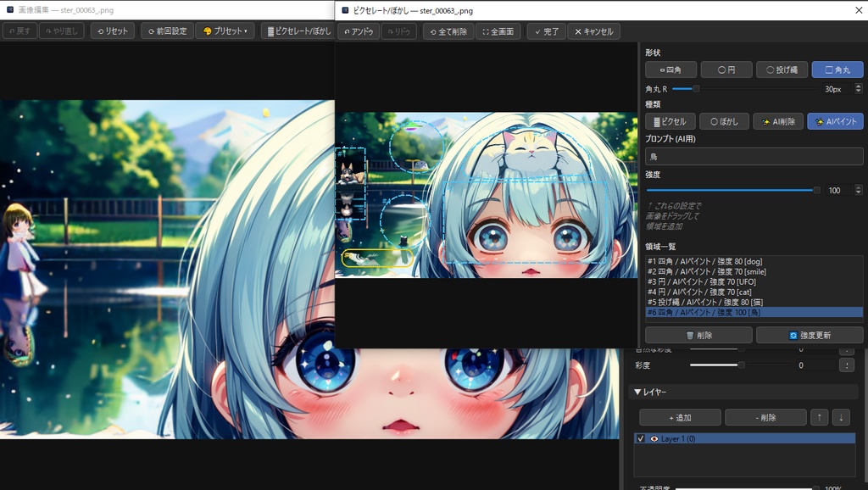This screenshot has width=868, height=490.
Task: Click the 削除 delete button with trash icon
Action: 698,335
